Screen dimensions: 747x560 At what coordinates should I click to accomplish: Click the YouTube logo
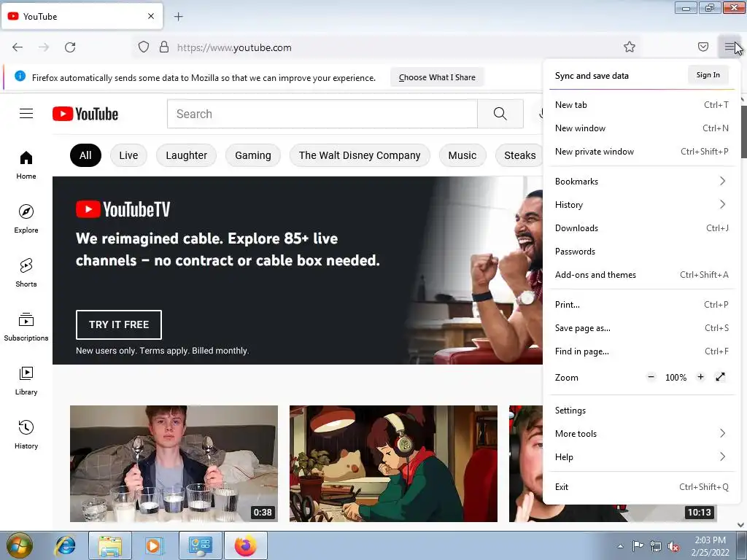[x=85, y=114]
